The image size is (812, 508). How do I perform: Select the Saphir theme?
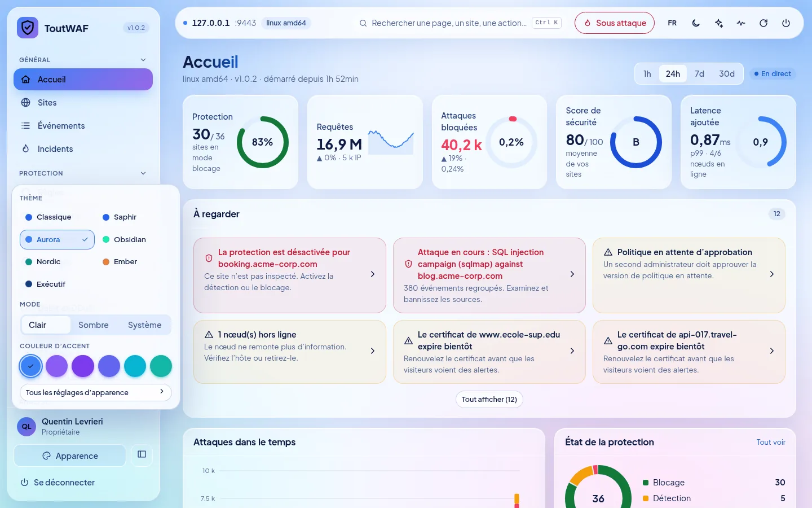tap(134, 217)
